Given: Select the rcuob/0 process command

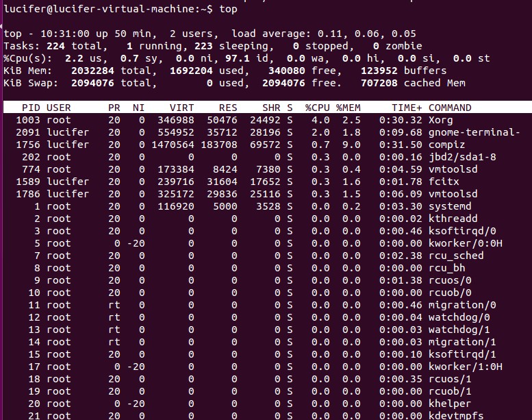Looking at the screenshot, I should [x=450, y=293].
